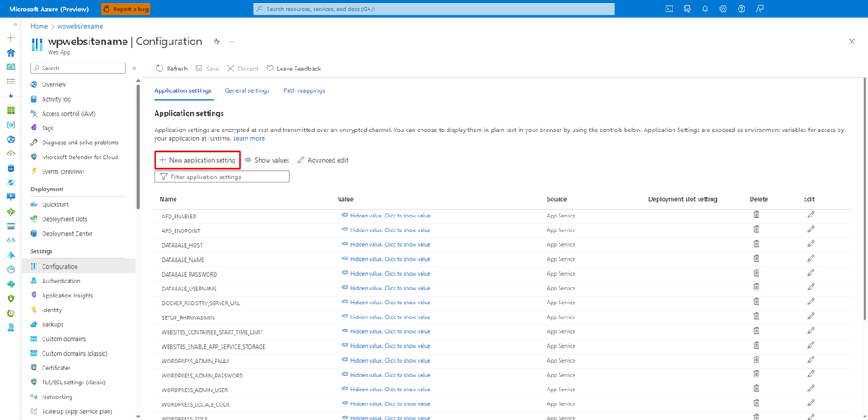Click the Report a bug button
The height and width of the screenshot is (420, 868).
click(x=126, y=9)
